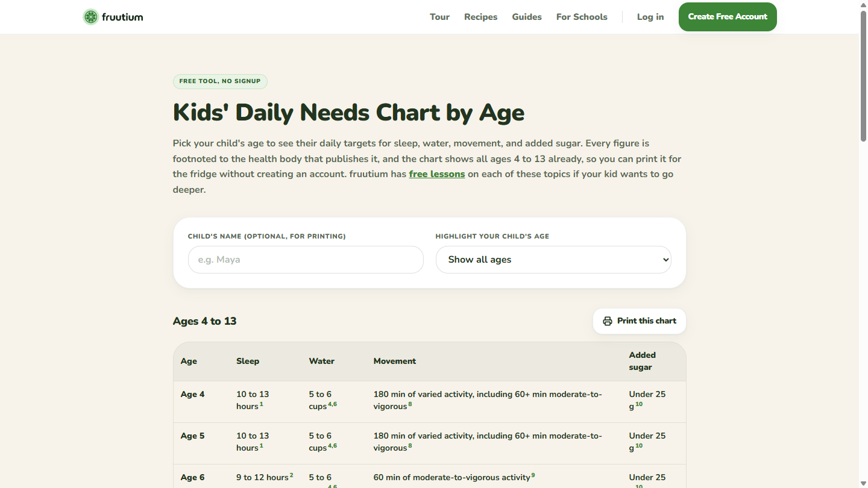Open the For Schools page
Image resolution: width=868 pixels, height=488 pixels.
click(582, 17)
